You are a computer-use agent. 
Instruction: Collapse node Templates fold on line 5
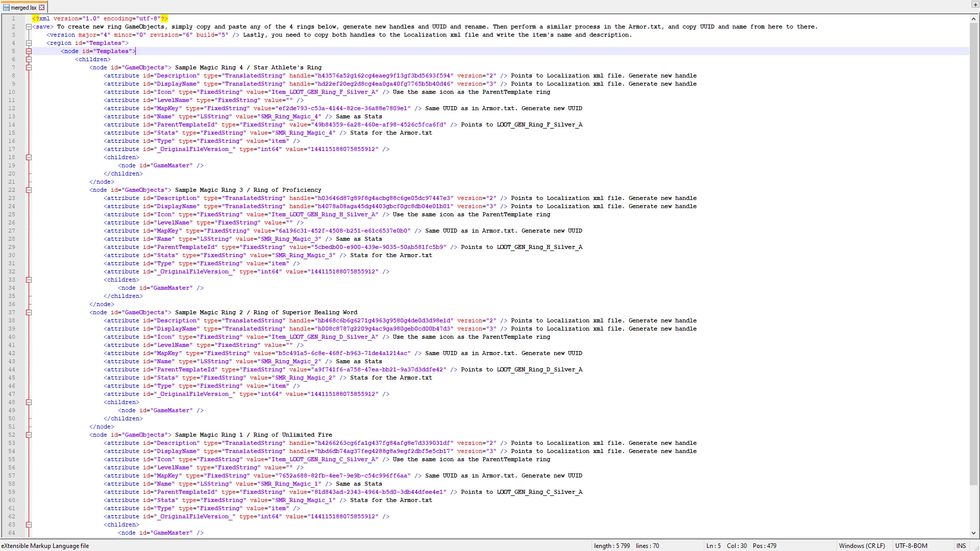pos(29,51)
